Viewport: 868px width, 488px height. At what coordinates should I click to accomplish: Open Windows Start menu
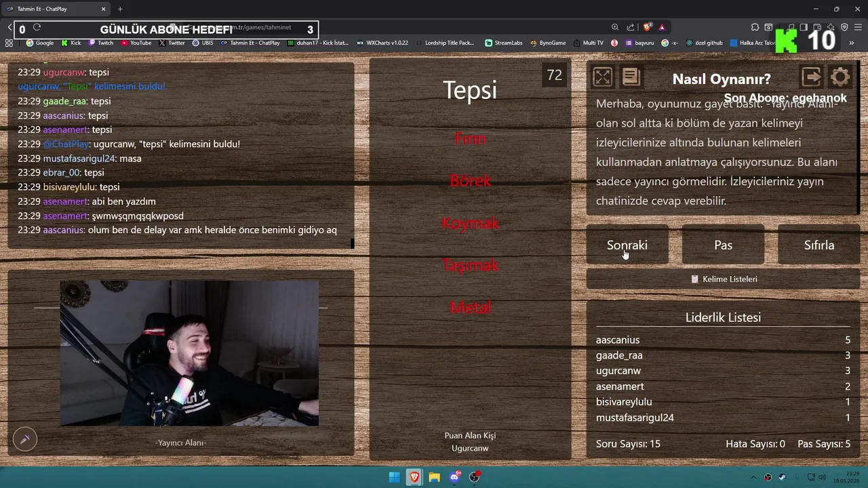tap(394, 477)
